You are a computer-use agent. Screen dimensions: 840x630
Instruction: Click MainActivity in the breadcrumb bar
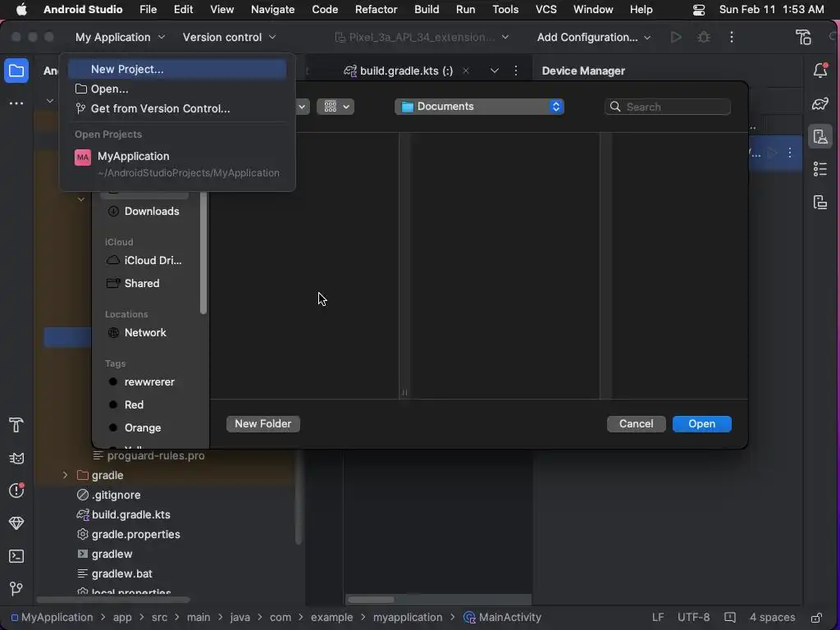point(503,617)
